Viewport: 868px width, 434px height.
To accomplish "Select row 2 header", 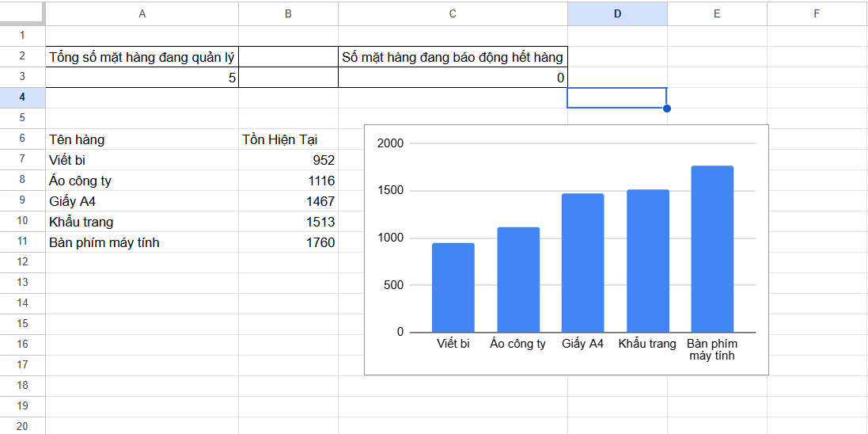I will pyautogui.click(x=22, y=56).
